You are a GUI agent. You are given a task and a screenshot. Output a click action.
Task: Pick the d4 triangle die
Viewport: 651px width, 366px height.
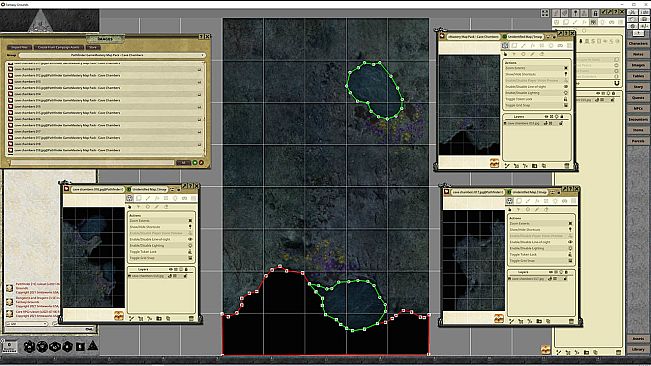pos(93,345)
